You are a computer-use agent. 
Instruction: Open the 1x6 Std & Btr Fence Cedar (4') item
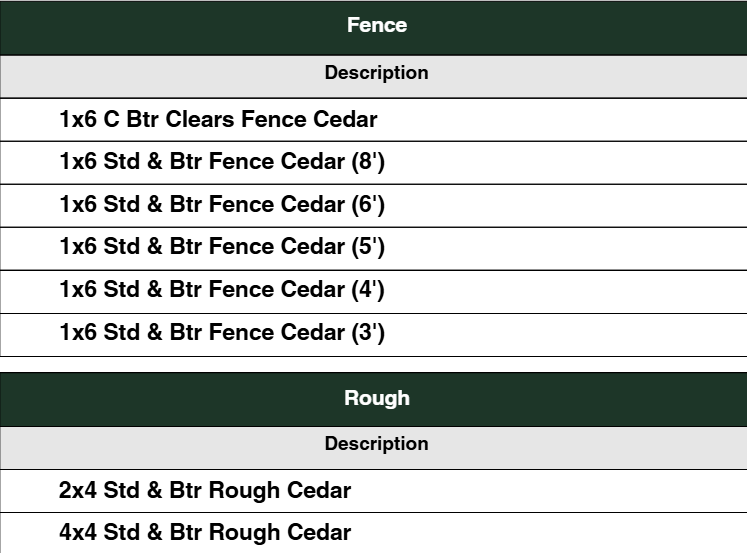[x=222, y=290]
